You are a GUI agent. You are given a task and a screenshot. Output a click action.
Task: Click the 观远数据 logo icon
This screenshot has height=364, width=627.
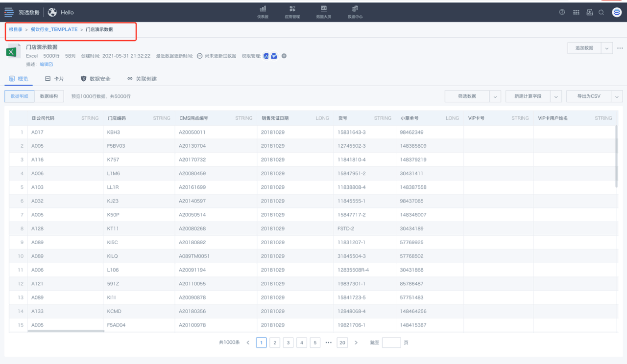tap(9, 12)
